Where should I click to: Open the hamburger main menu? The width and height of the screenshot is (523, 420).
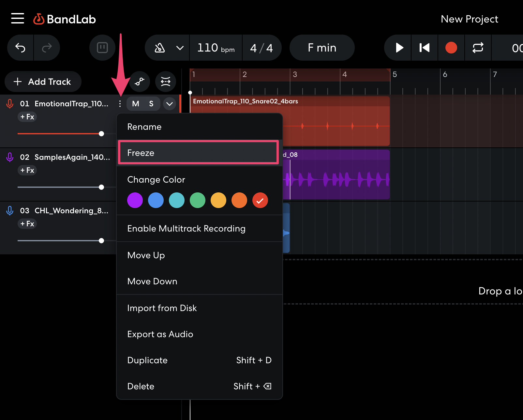18,19
